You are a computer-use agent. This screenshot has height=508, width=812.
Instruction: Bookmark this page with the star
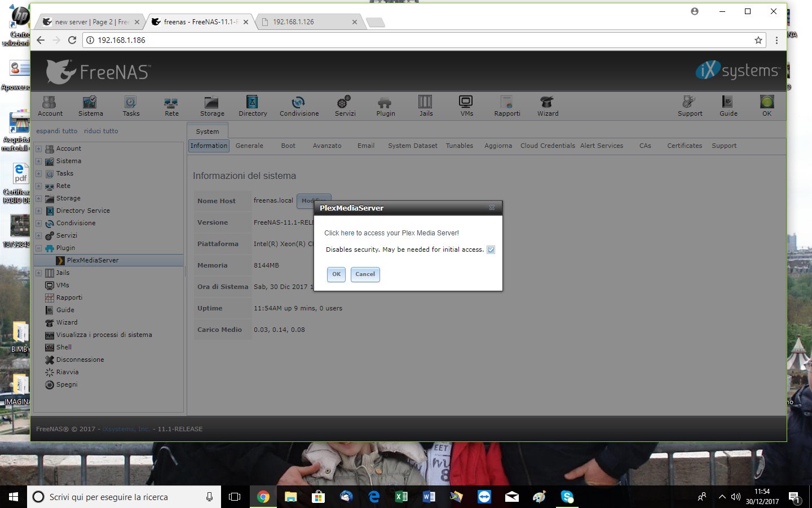click(758, 40)
